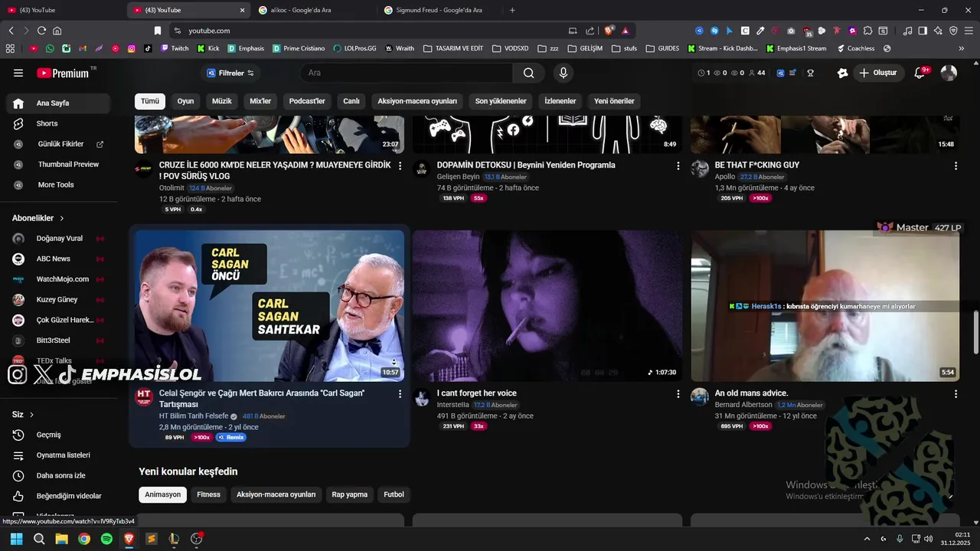Expand the Abonelikler section chevron
This screenshot has width=980, height=551.
(x=62, y=218)
